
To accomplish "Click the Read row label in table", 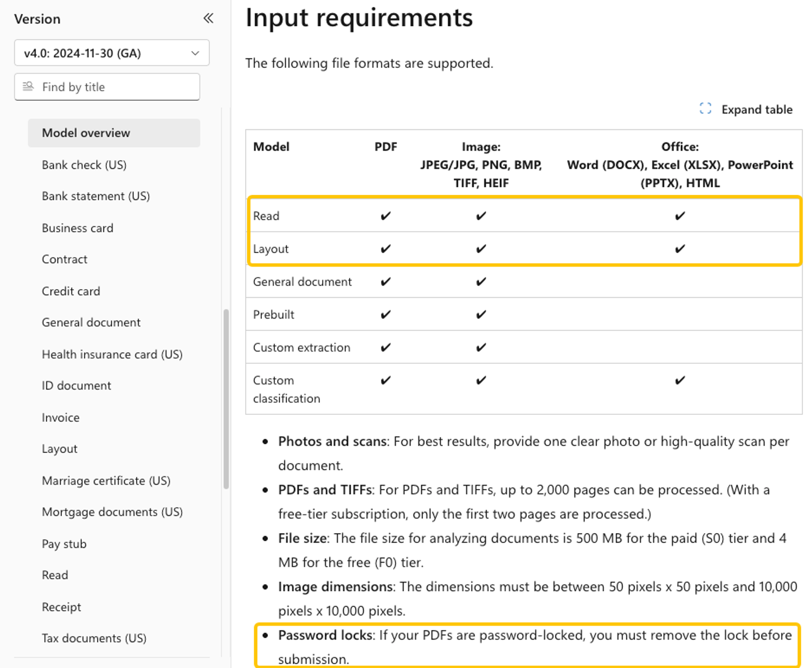I will click(266, 216).
